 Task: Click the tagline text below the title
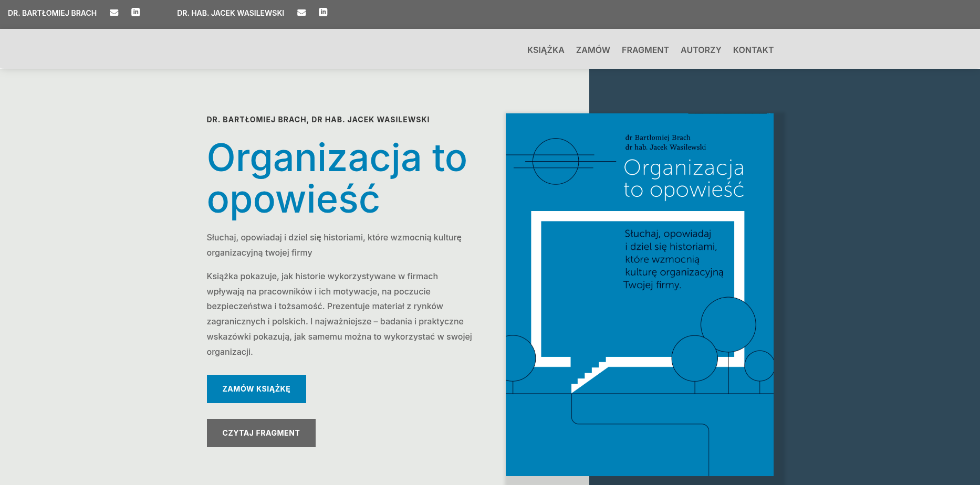[x=333, y=245]
